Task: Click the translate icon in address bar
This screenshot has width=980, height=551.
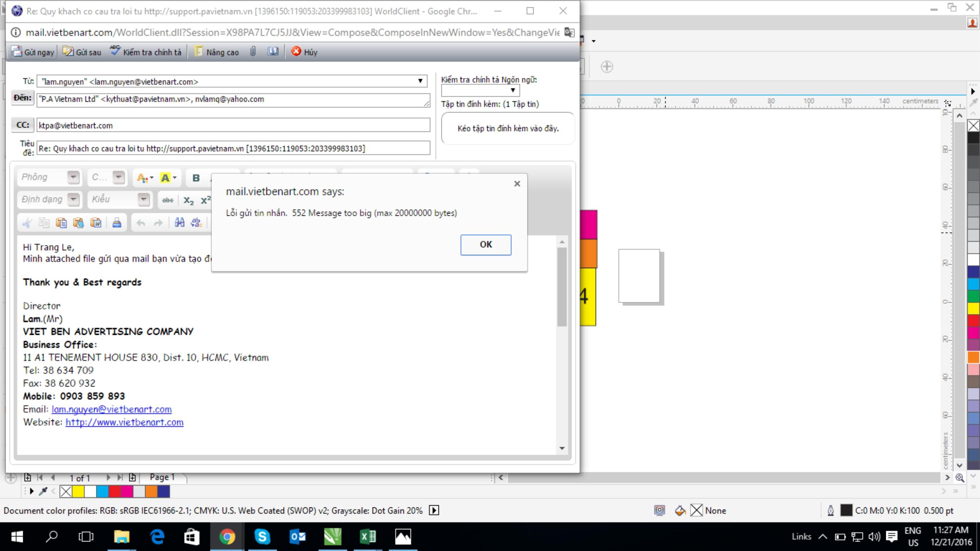Action: coord(569,32)
